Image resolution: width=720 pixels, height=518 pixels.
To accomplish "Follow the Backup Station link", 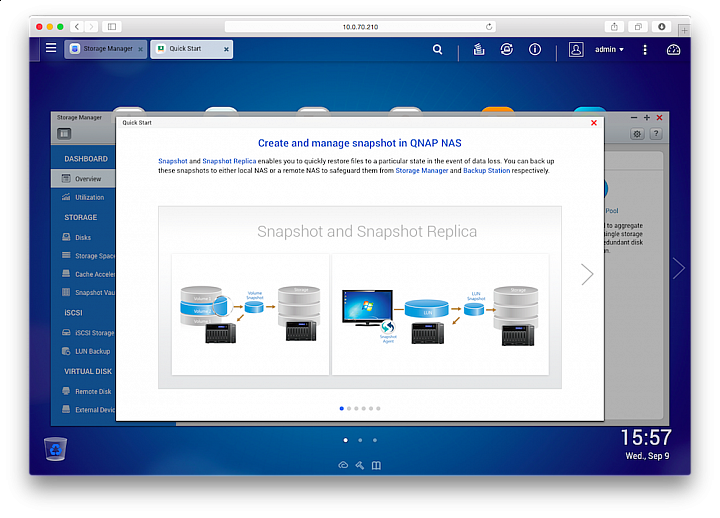I will [x=486, y=170].
